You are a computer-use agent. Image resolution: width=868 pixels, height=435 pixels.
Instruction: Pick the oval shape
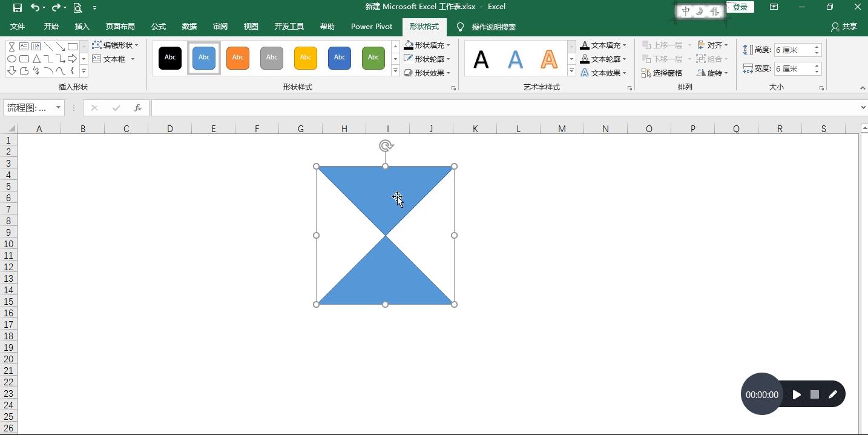(x=12, y=59)
